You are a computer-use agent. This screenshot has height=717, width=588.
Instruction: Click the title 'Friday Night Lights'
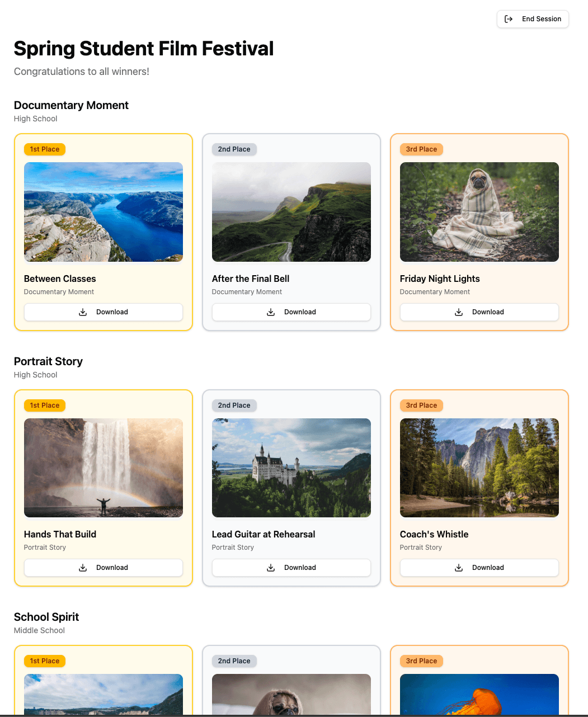(440, 279)
